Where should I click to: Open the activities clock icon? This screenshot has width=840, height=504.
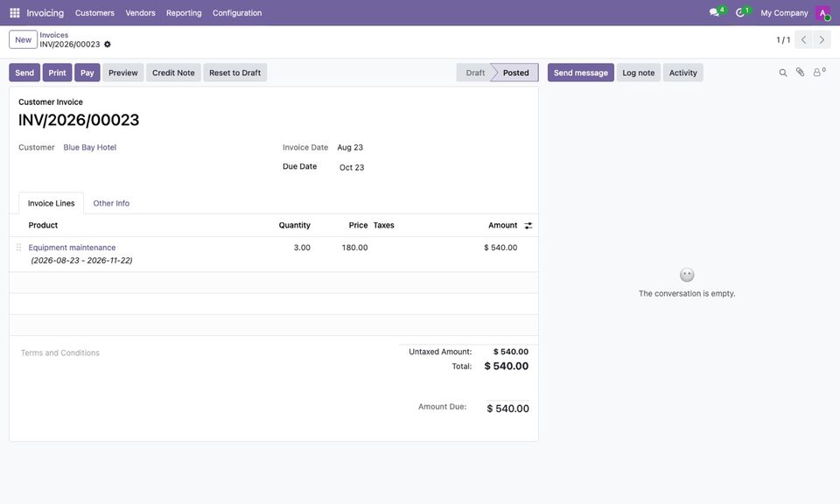pos(740,12)
